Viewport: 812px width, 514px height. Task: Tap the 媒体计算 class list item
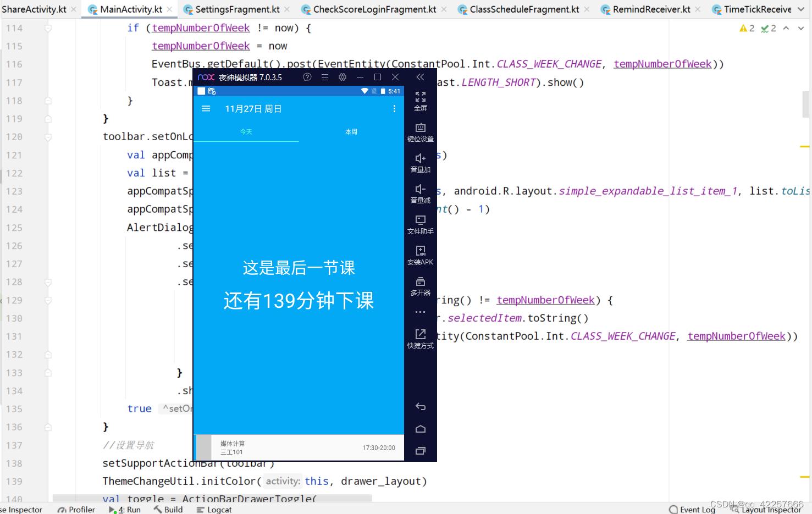point(299,447)
